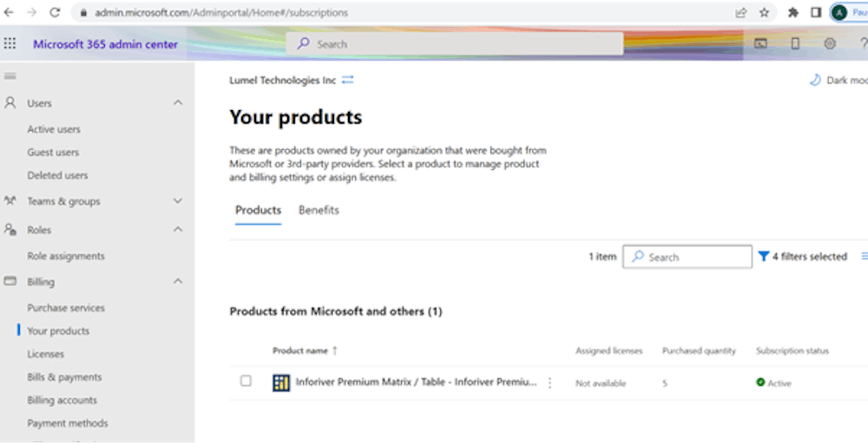The image size is (868, 444).
Task: Collapse the Users section chevron
Action: [178, 102]
